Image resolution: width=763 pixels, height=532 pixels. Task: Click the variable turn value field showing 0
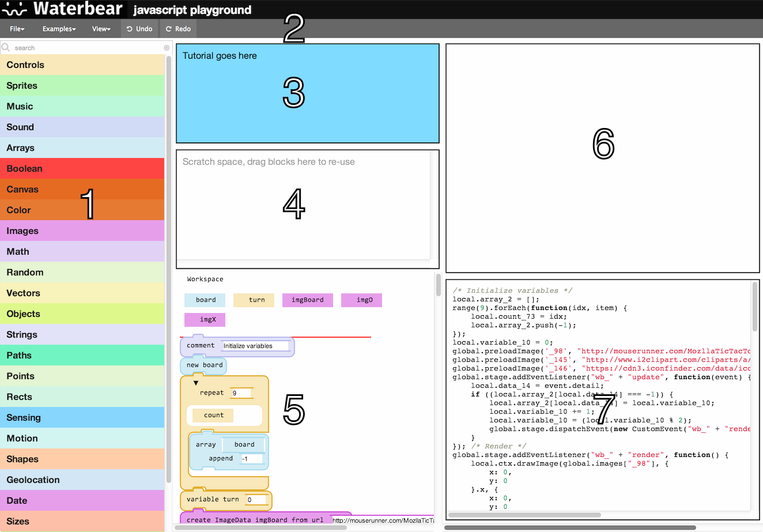[257, 500]
